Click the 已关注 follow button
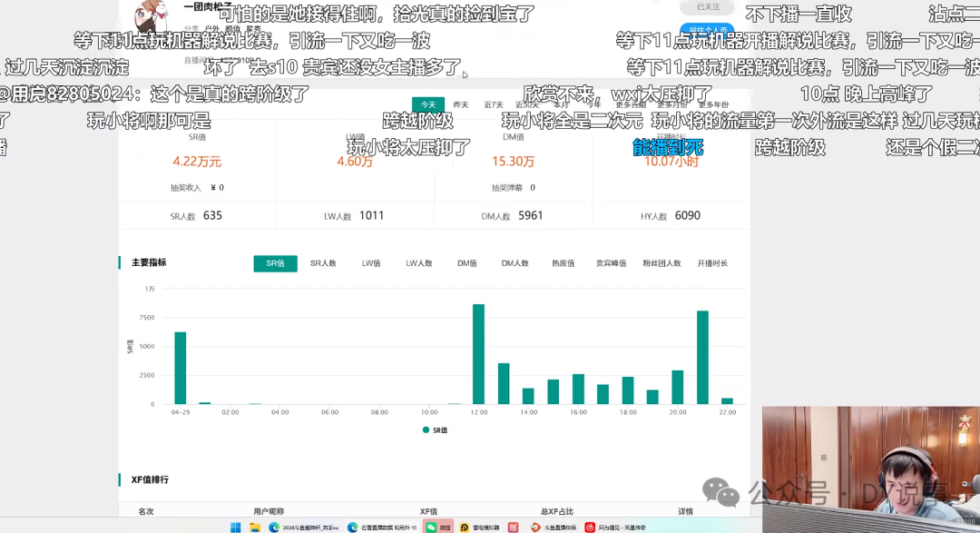This screenshot has width=980, height=533. coord(708,7)
